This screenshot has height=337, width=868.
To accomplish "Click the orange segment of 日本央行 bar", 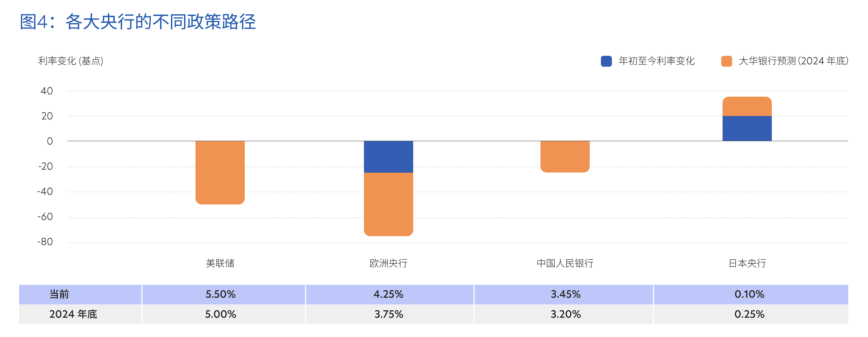I will click(747, 106).
